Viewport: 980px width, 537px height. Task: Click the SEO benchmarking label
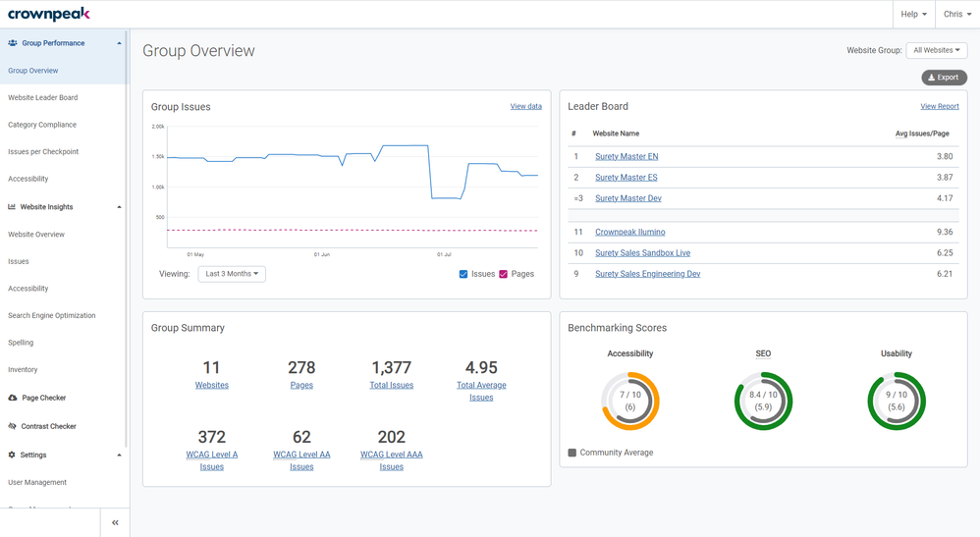pos(763,353)
